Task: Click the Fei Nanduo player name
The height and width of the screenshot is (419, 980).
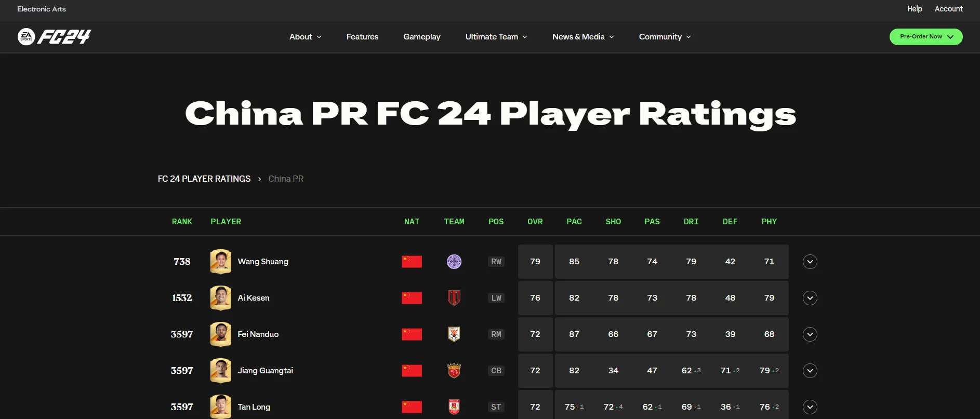Action: 258,334
